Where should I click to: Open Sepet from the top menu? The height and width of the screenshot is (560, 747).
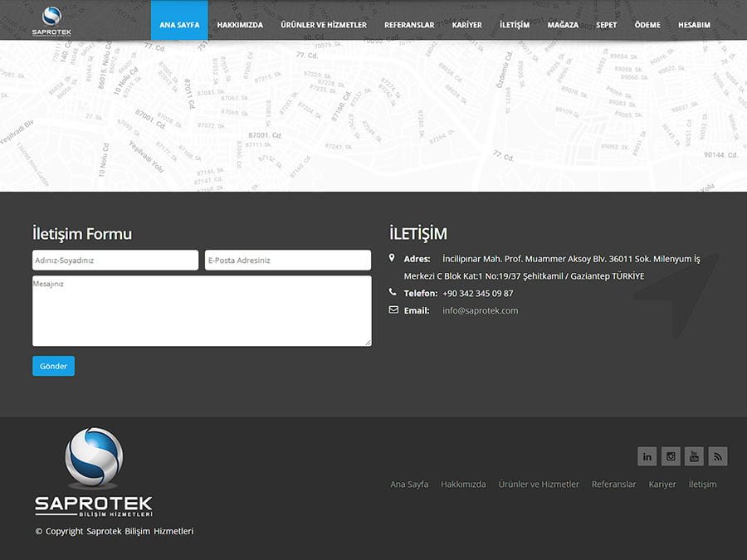pyautogui.click(x=607, y=25)
